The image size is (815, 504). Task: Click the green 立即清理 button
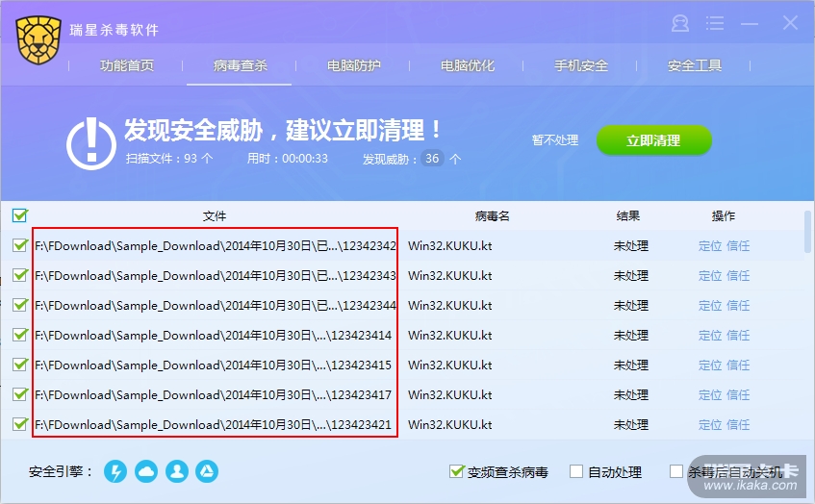click(654, 140)
